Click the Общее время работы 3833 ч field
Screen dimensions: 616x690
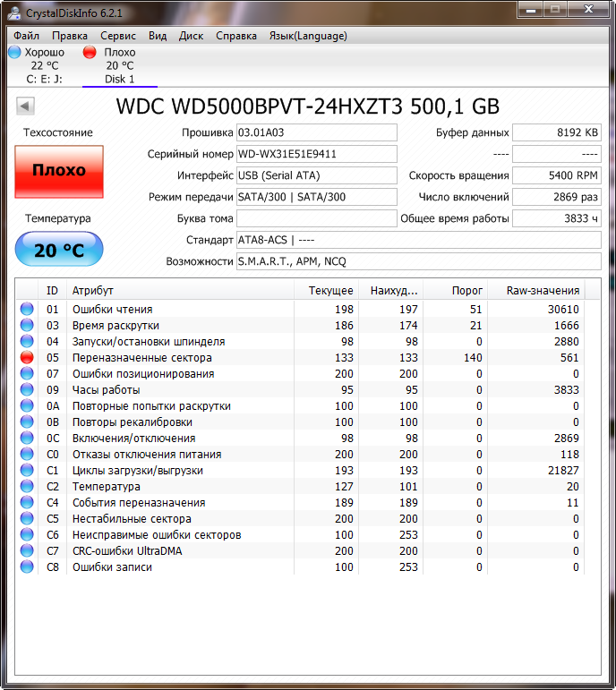click(x=557, y=218)
